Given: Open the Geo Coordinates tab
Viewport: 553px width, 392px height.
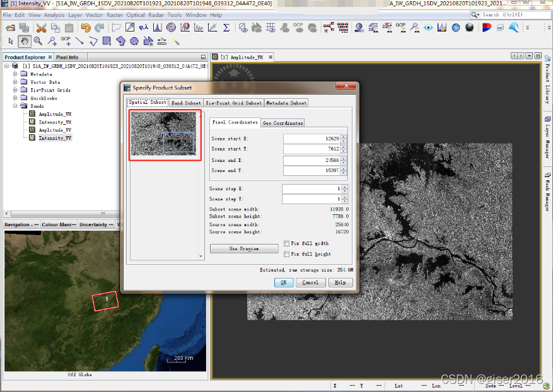Looking at the screenshot, I should click(282, 123).
